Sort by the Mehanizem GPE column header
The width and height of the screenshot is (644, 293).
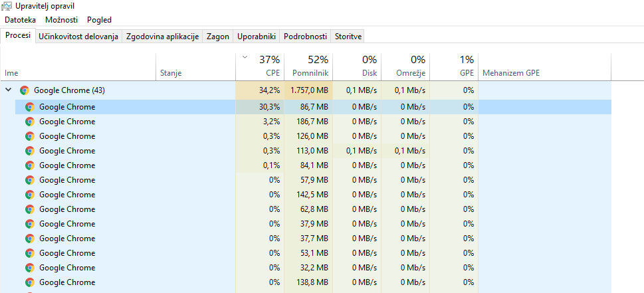(x=544, y=67)
